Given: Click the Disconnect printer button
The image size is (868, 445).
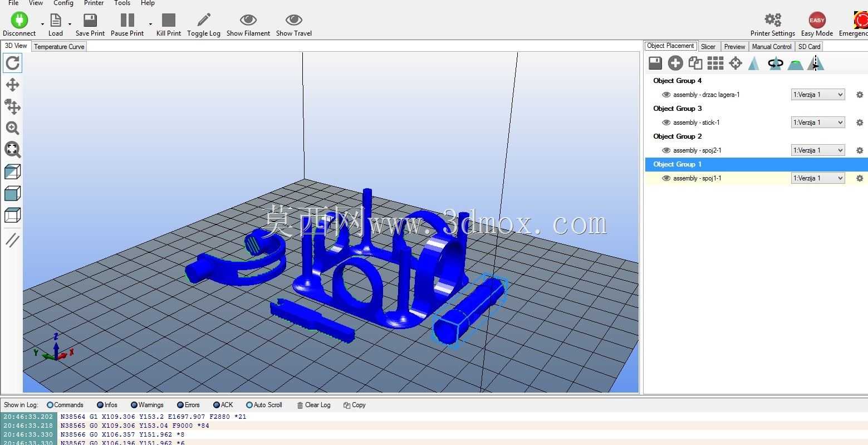Looking at the screenshot, I should pyautogui.click(x=19, y=25).
